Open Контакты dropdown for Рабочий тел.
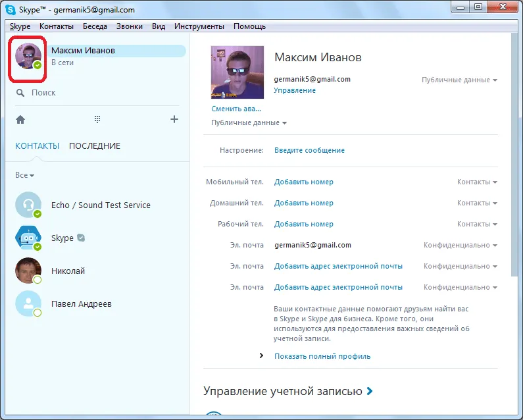 (477, 224)
